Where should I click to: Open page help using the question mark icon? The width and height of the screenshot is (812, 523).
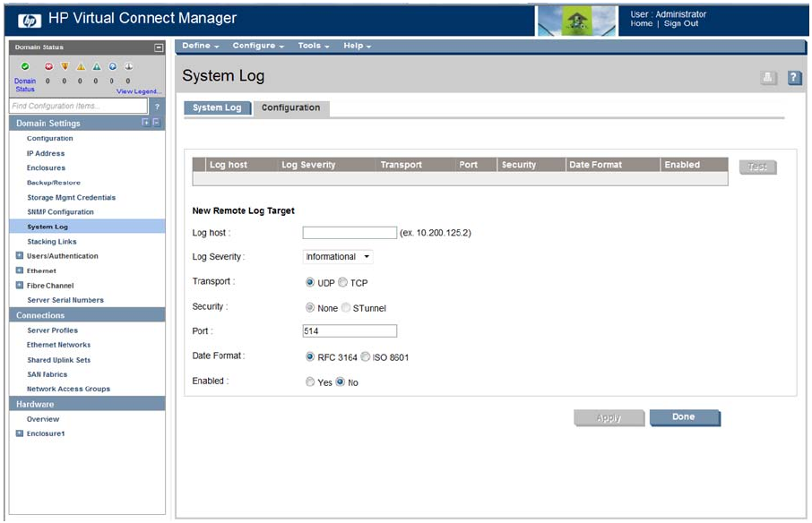tap(793, 78)
